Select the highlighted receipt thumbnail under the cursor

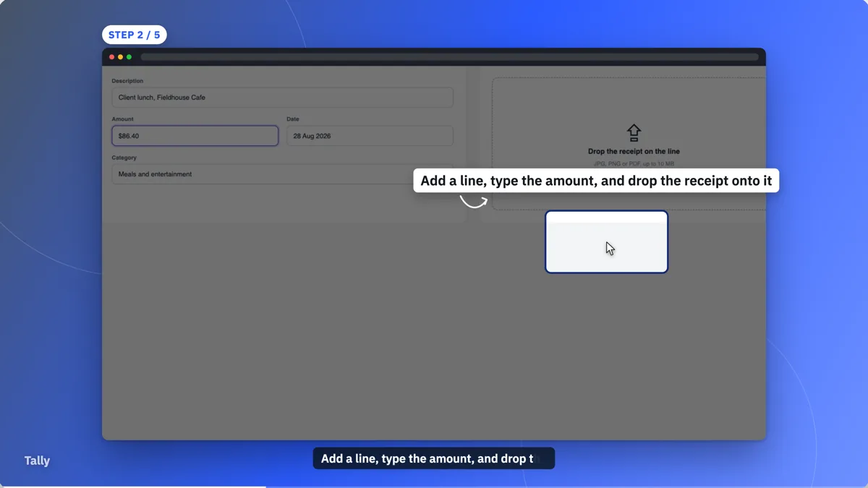pyautogui.click(x=606, y=242)
